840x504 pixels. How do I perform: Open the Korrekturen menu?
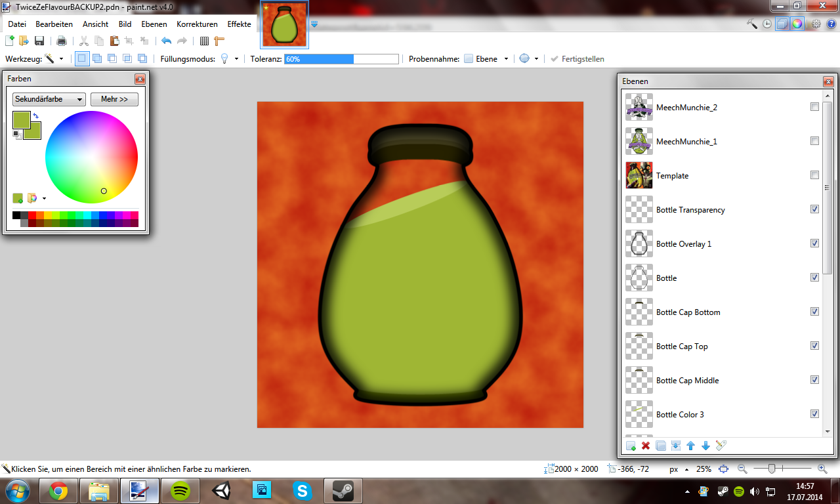pos(197,24)
